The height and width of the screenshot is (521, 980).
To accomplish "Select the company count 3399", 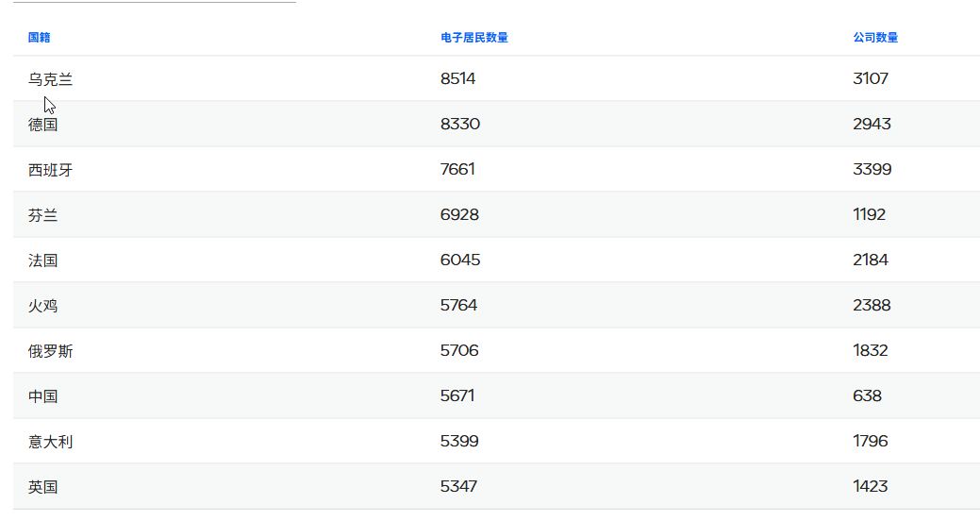I will [872, 170].
